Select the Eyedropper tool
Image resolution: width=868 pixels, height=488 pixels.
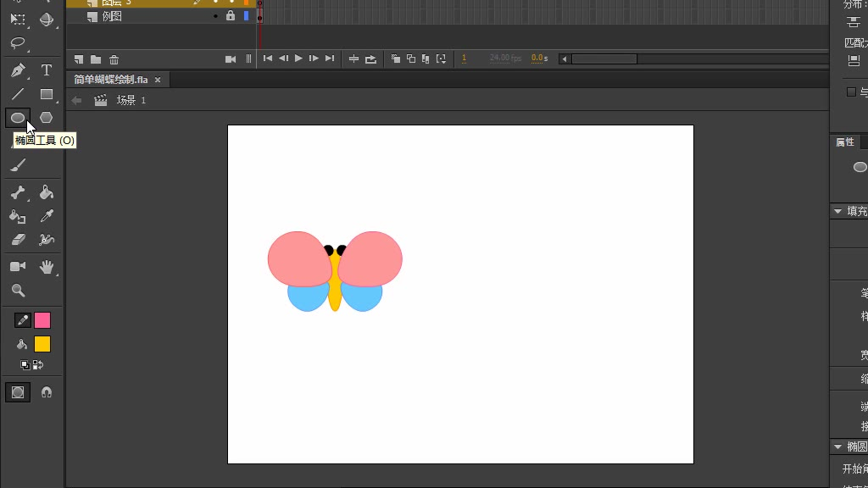(47, 217)
